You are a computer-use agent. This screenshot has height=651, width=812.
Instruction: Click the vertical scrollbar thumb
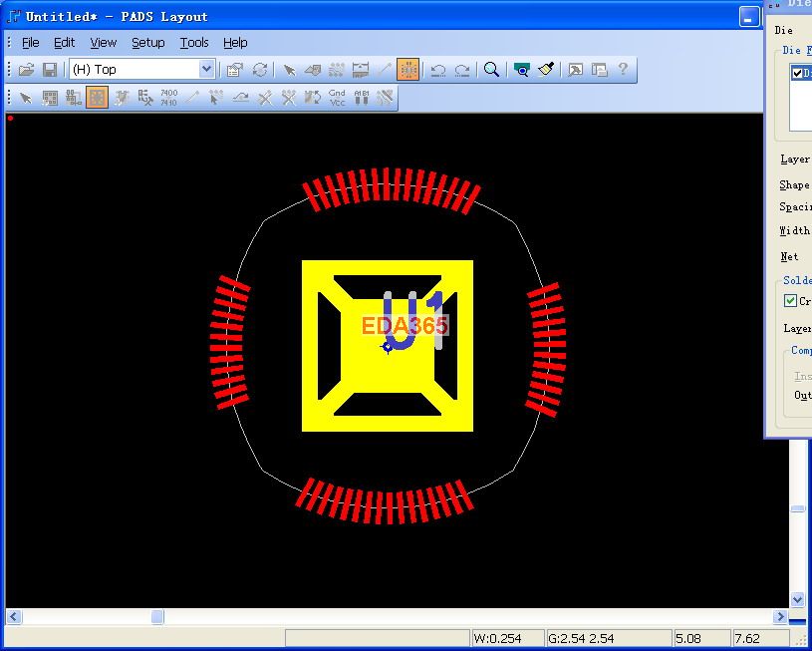coord(797,508)
